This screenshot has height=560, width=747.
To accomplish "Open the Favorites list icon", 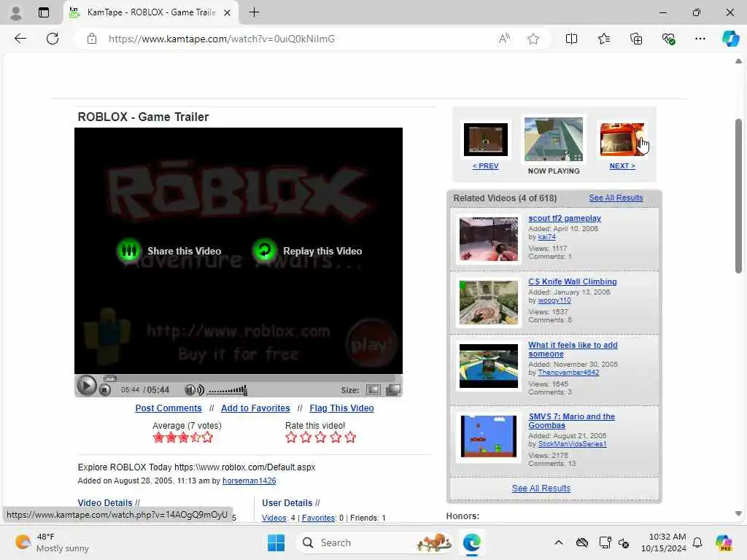I will pos(603,39).
